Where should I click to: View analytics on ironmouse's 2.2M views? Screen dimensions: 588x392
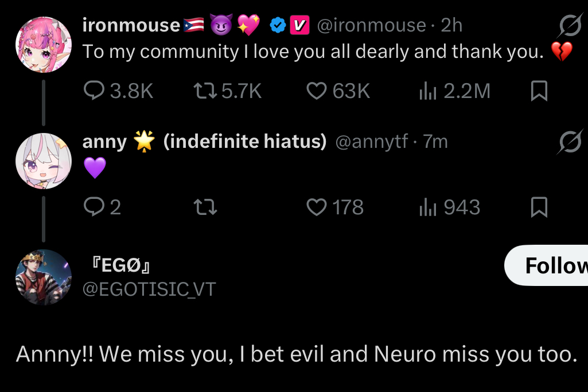427,91
